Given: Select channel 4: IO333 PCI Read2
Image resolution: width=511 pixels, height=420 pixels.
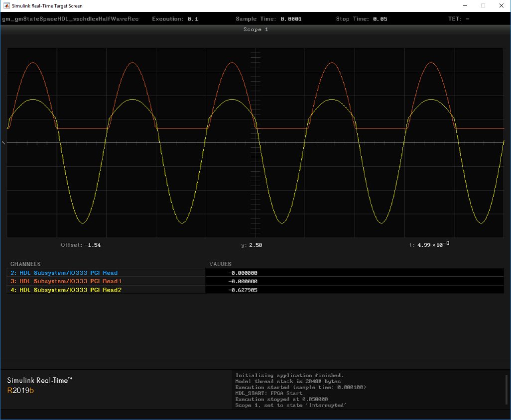Looking at the screenshot, I should [66, 290].
